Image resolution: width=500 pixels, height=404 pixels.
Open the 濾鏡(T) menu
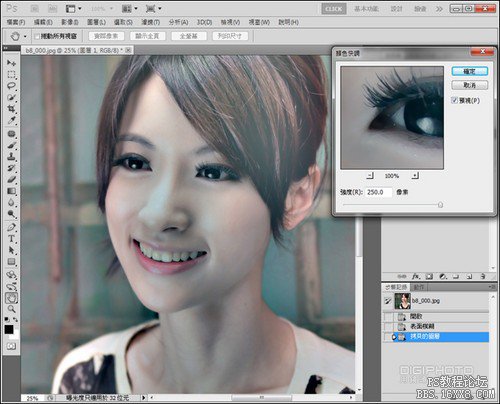click(x=151, y=22)
